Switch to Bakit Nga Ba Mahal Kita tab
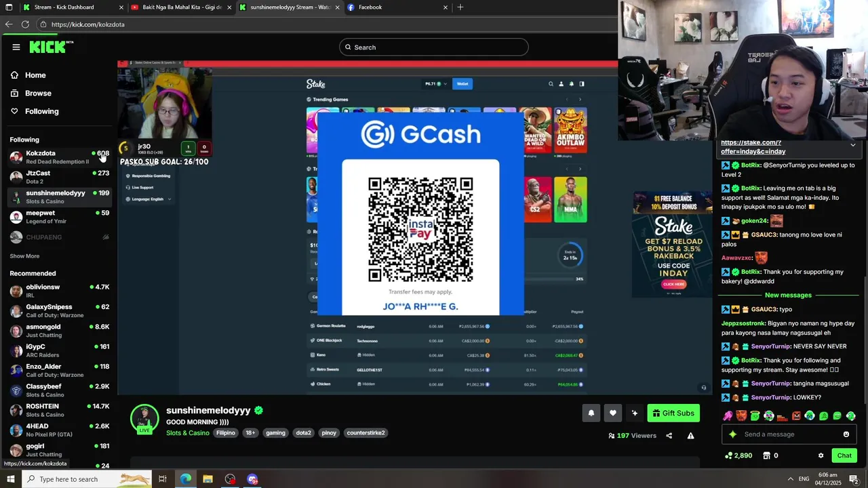The width and height of the screenshot is (868, 488). pyautogui.click(x=182, y=7)
